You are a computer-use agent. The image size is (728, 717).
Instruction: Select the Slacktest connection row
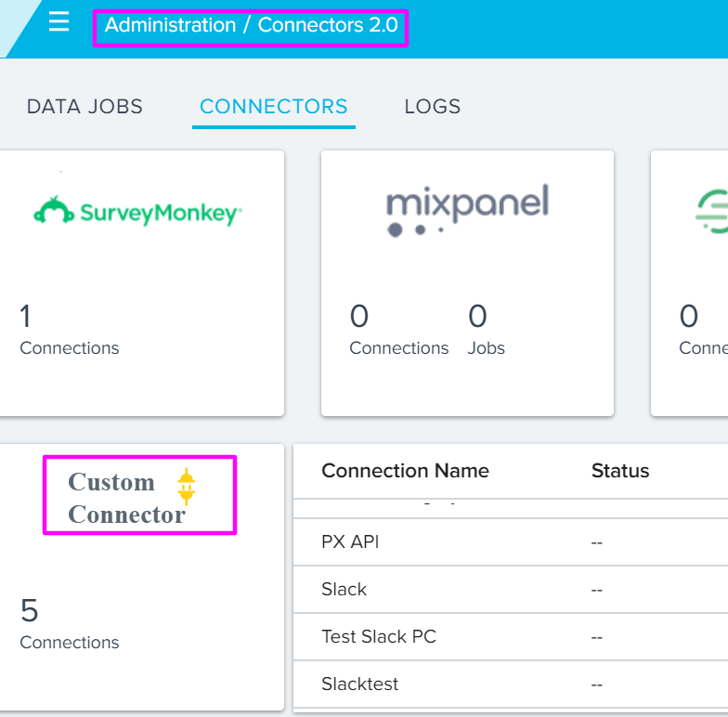511,684
